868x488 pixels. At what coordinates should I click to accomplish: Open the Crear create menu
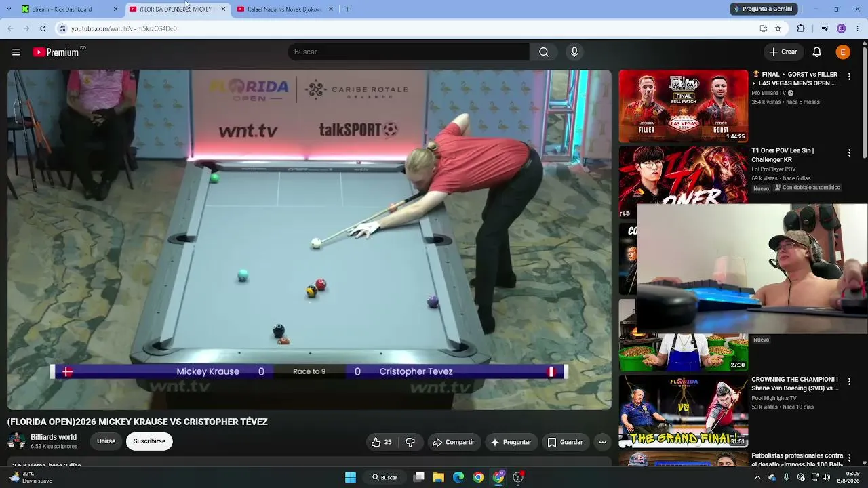pos(783,52)
